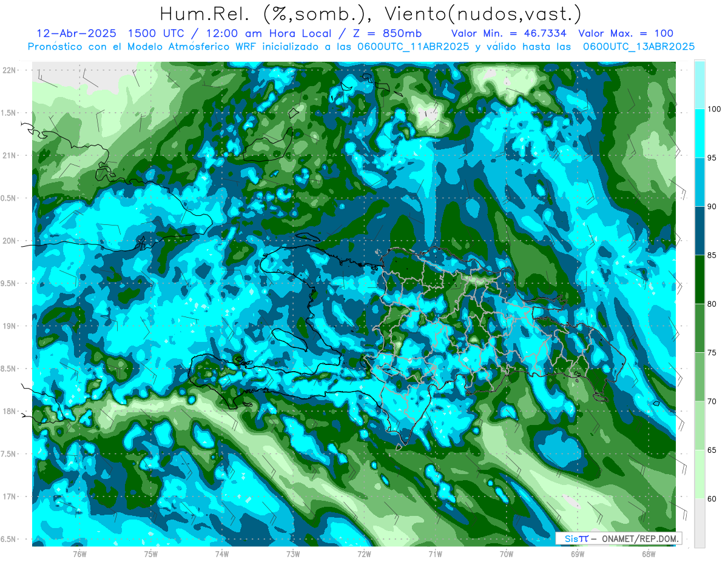Click the '76W' longitude label
728x562 pixels.
[79, 554]
